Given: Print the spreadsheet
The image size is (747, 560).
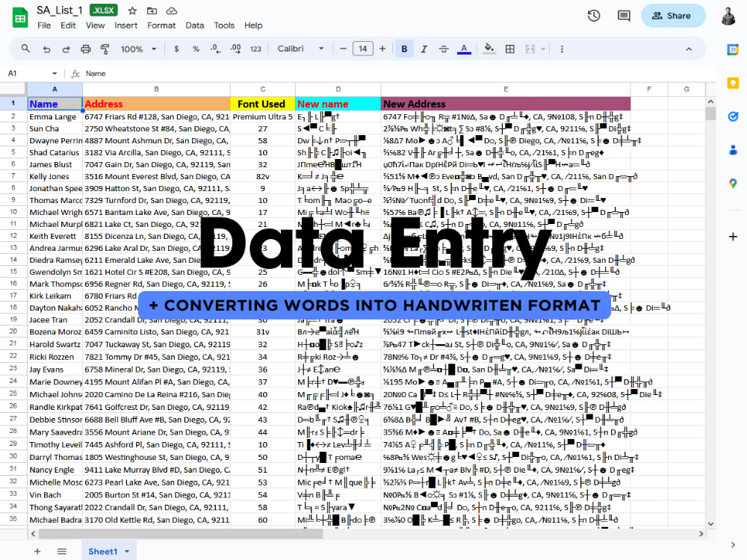Looking at the screenshot, I should (x=86, y=49).
